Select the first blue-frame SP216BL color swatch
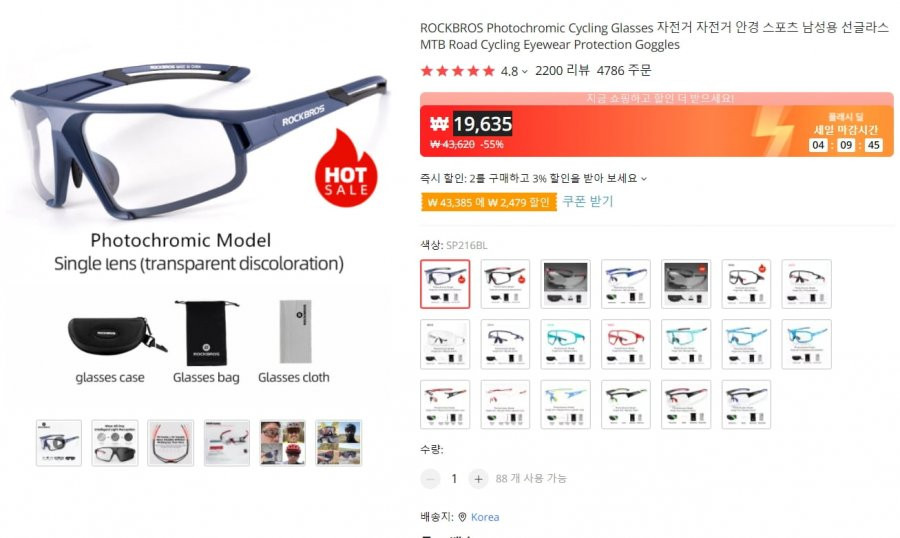This screenshot has height=538, width=900. click(445, 284)
